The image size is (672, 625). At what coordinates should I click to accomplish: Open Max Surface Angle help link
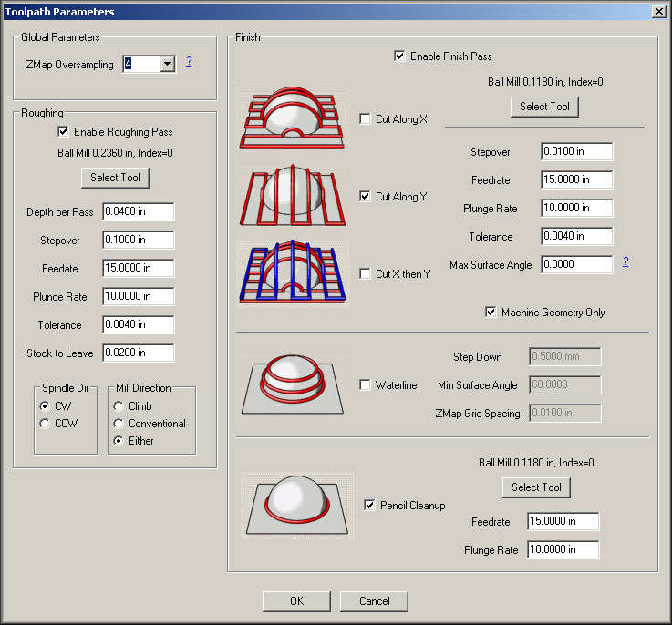pos(625,262)
